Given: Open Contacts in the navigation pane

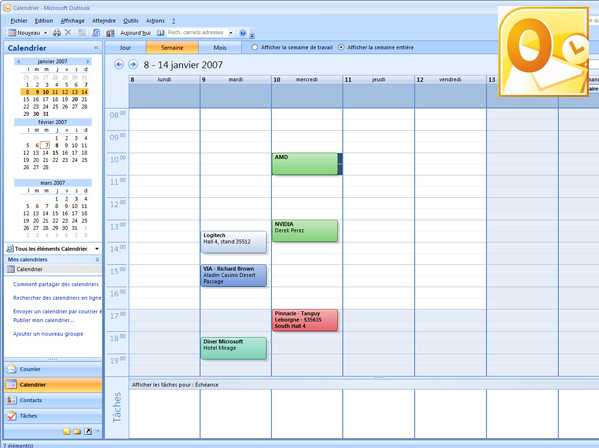Looking at the screenshot, I should 53,400.
